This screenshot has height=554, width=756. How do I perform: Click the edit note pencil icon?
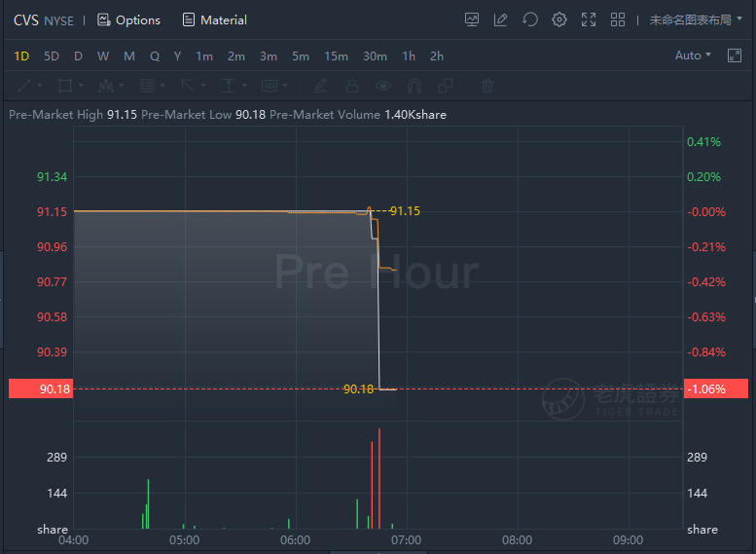tap(500, 19)
